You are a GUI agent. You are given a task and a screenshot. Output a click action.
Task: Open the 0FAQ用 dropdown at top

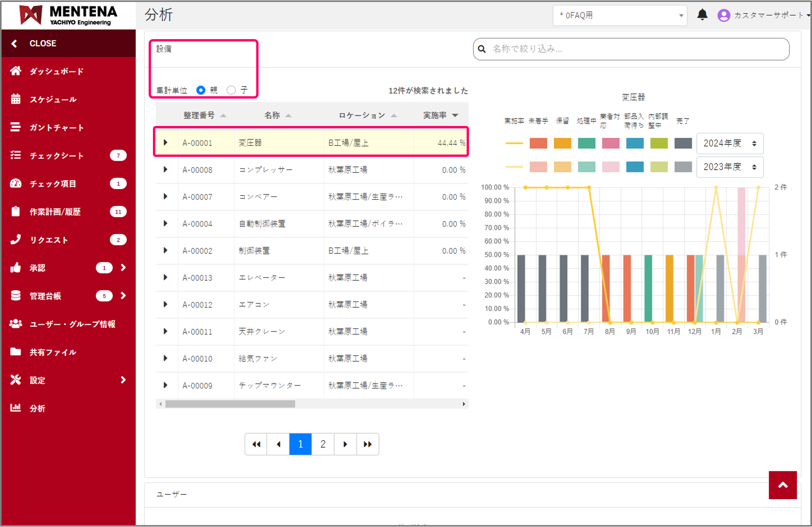620,15
